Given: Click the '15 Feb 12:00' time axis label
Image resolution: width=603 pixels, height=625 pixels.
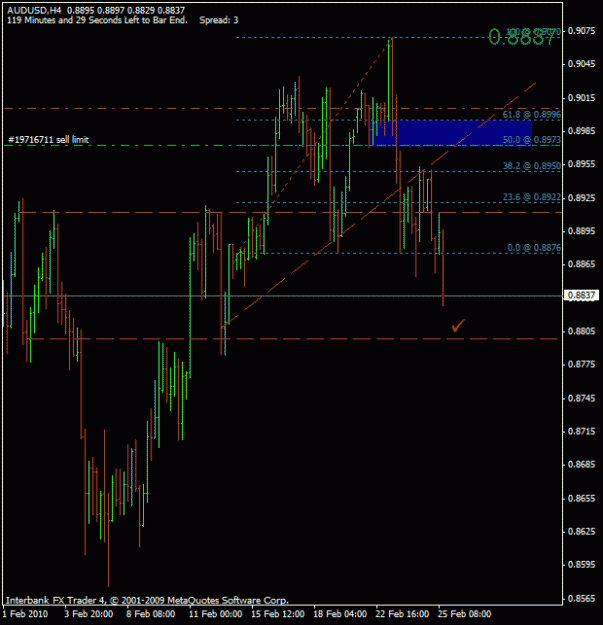Looking at the screenshot, I should click(278, 613).
